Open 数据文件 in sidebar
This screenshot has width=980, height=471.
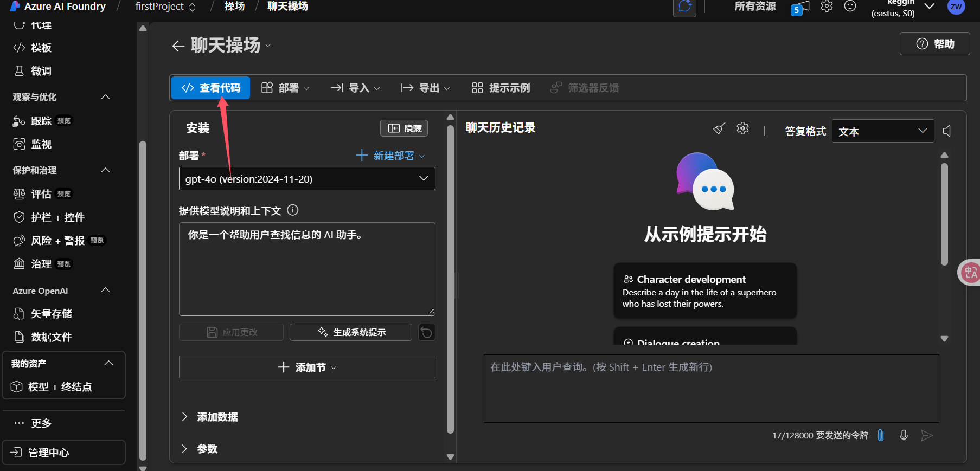click(x=42, y=337)
